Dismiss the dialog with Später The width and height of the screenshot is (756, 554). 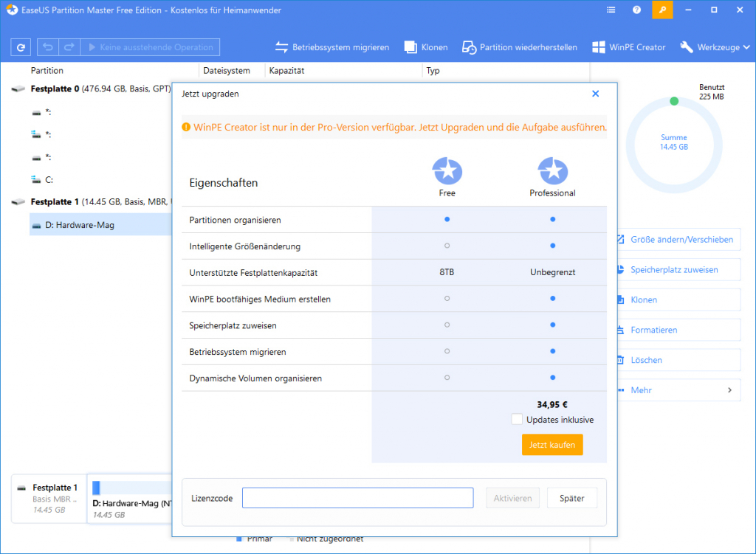(571, 497)
